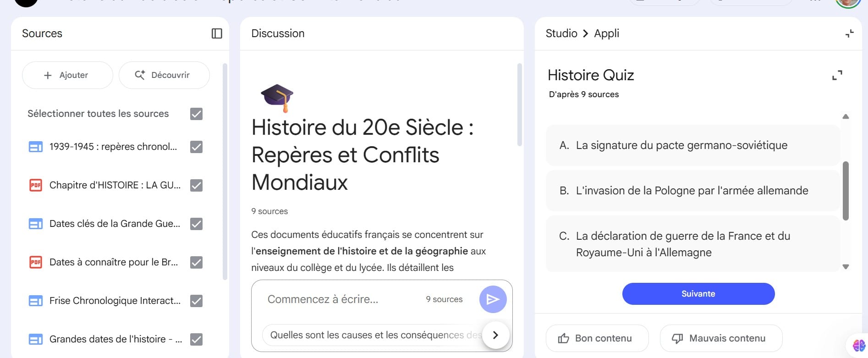
Task: Open the Chapitre d'HISTOIRE PDF source
Action: pyautogui.click(x=115, y=185)
